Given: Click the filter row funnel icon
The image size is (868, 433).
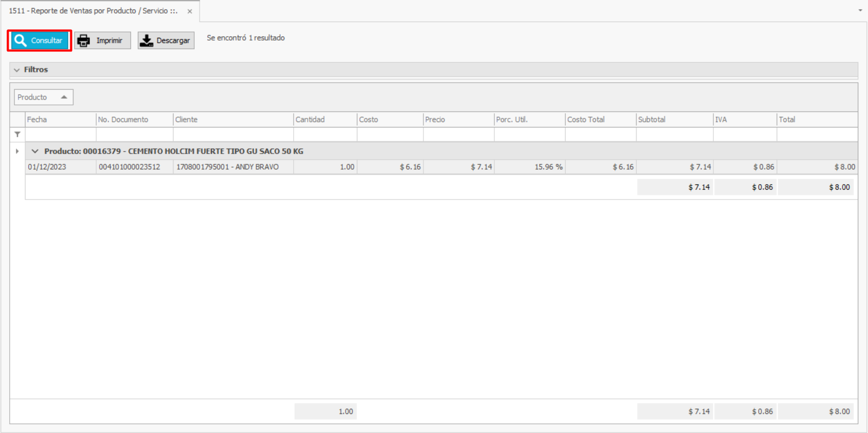Looking at the screenshot, I should tap(17, 135).
